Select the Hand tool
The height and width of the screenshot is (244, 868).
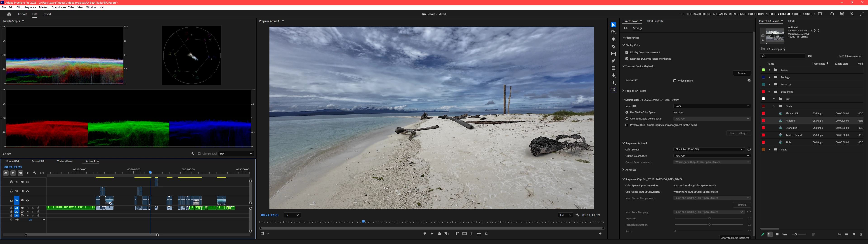click(x=613, y=75)
